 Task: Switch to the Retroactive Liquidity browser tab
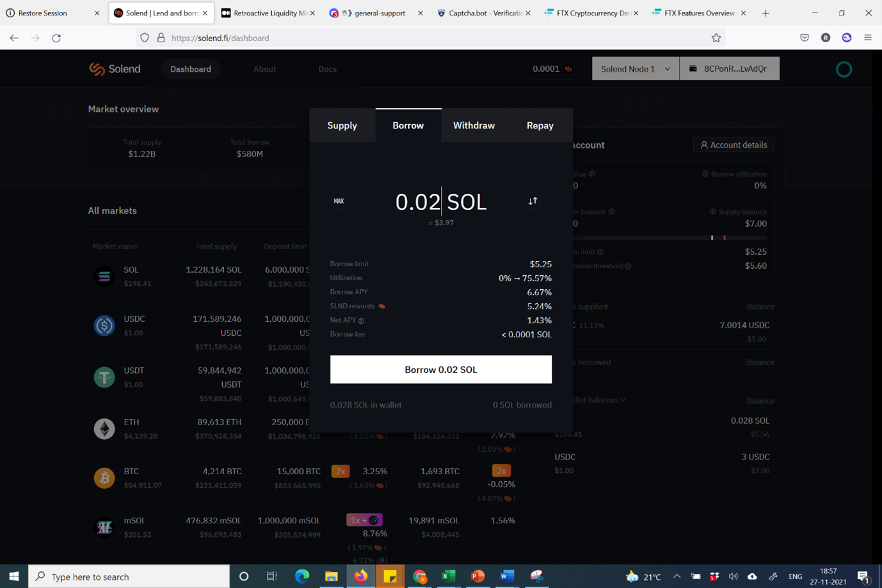269,13
